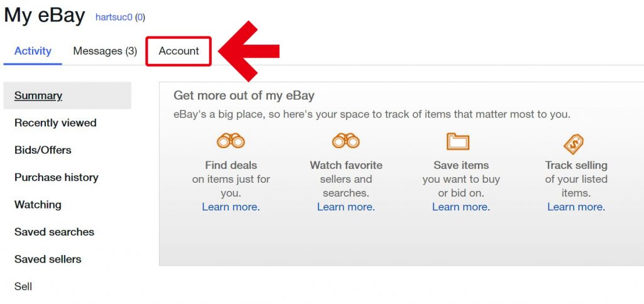Click the Track selling price tag icon

pos(574,144)
